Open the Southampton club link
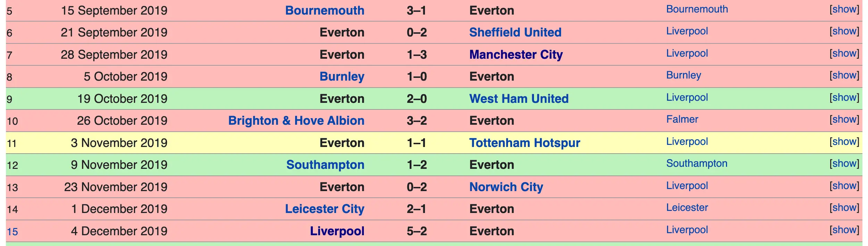The image size is (868, 246). pyautogui.click(x=325, y=165)
